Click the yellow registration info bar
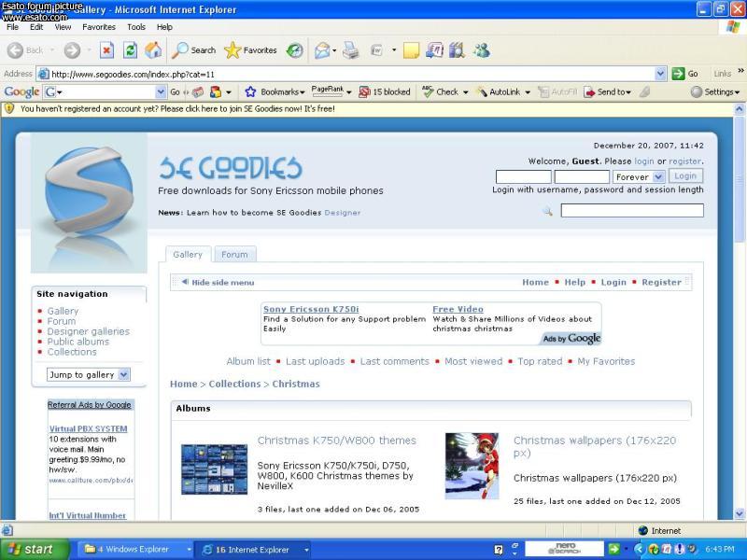This screenshot has height=560, width=747. pyautogui.click(x=367, y=109)
